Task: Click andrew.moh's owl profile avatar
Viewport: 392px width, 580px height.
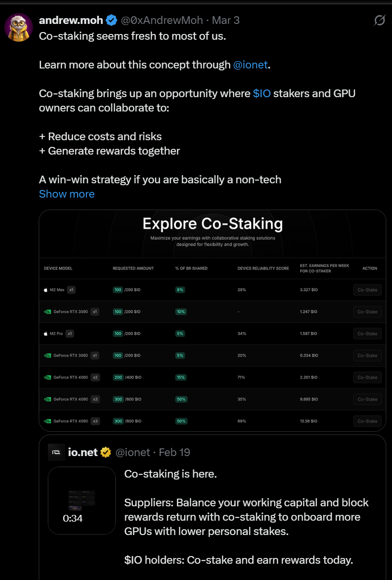Action: tap(19, 27)
